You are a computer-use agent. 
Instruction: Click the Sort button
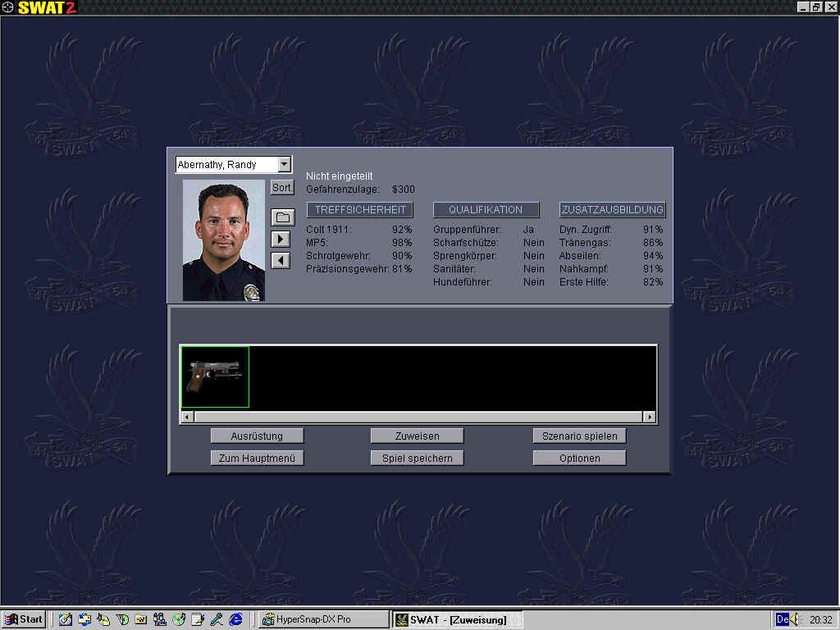click(281, 187)
